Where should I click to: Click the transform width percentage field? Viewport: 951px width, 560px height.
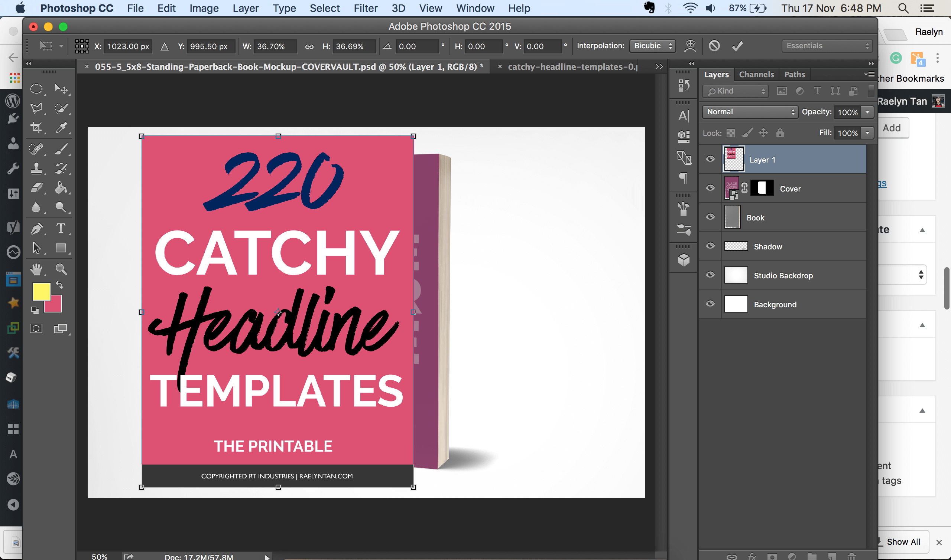click(x=274, y=46)
